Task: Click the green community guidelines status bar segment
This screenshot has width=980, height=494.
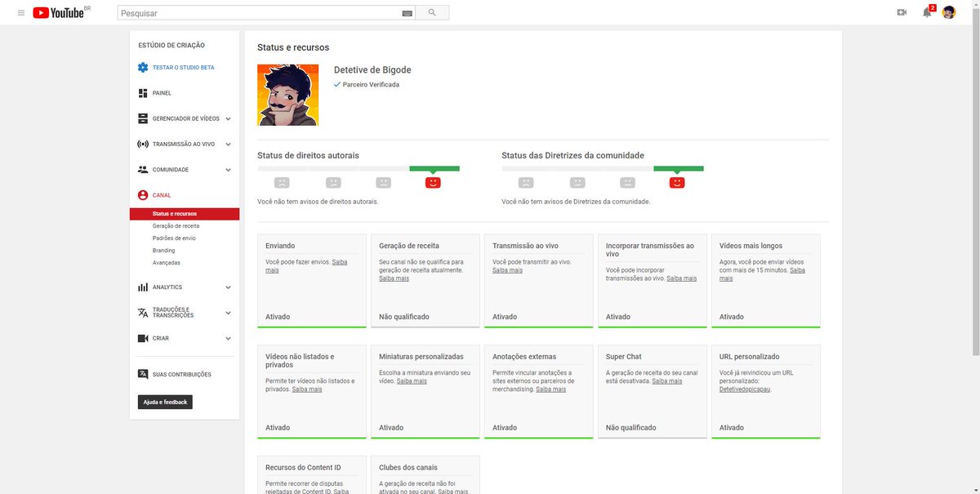Action: point(679,168)
